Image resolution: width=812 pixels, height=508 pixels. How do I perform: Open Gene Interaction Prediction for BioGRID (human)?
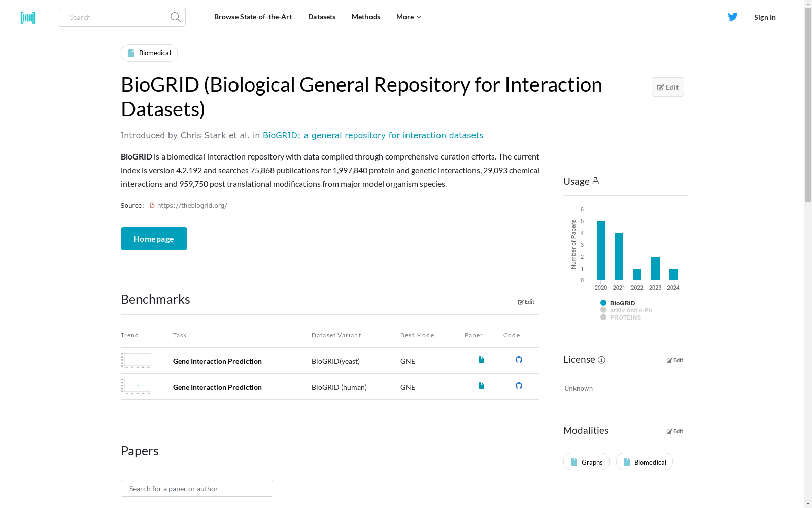click(217, 387)
